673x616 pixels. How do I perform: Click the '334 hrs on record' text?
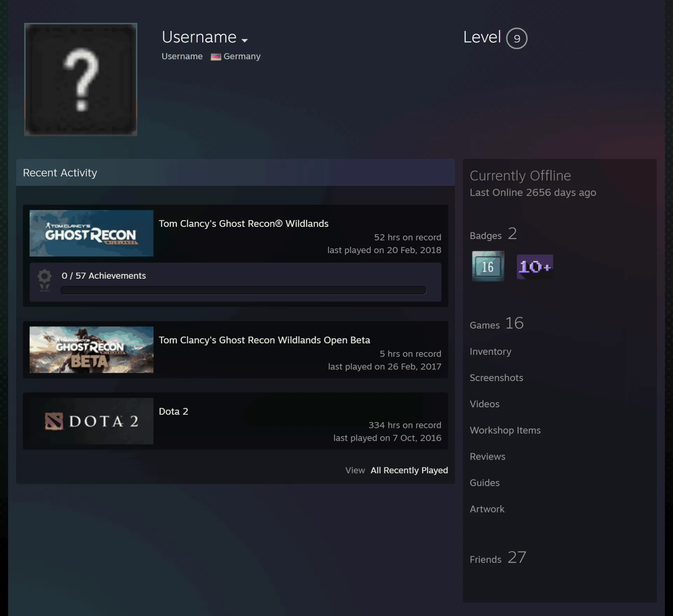pos(405,425)
